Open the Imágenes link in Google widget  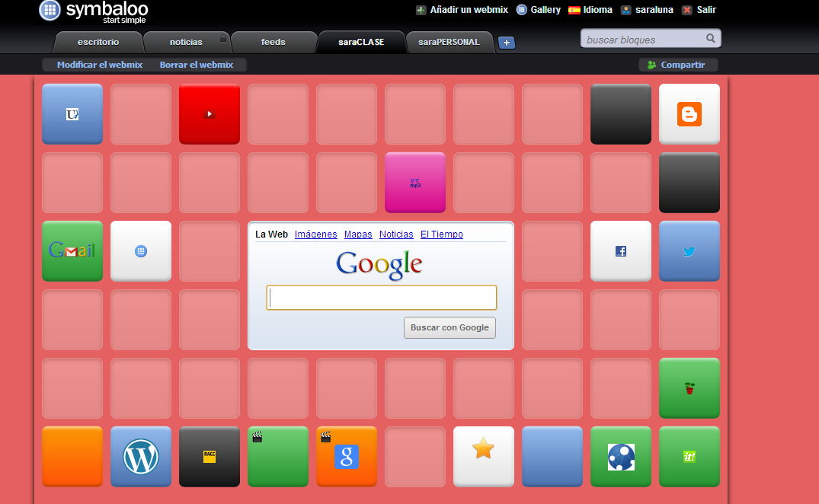pyautogui.click(x=316, y=234)
